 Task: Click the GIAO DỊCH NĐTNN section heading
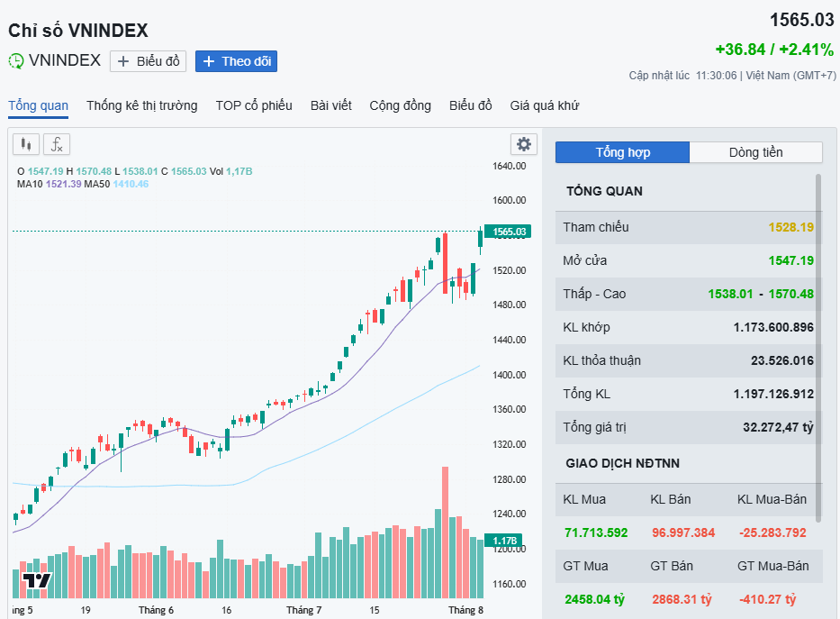(x=622, y=464)
